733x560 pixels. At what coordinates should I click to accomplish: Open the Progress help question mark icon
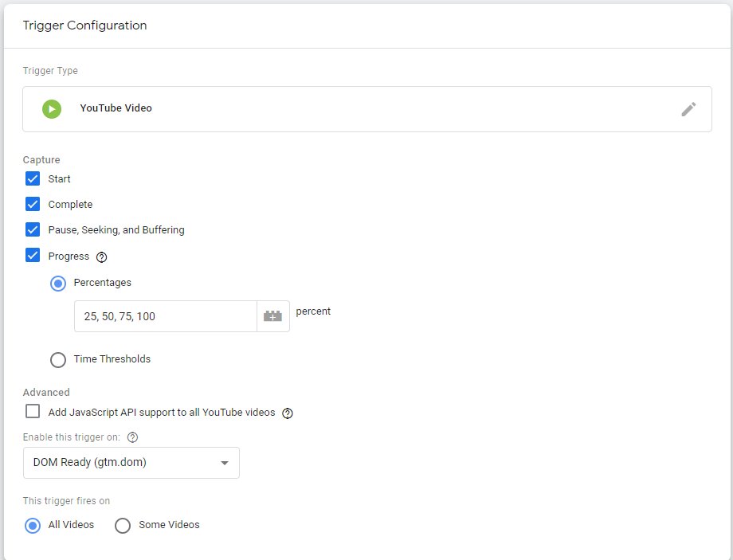tap(101, 257)
